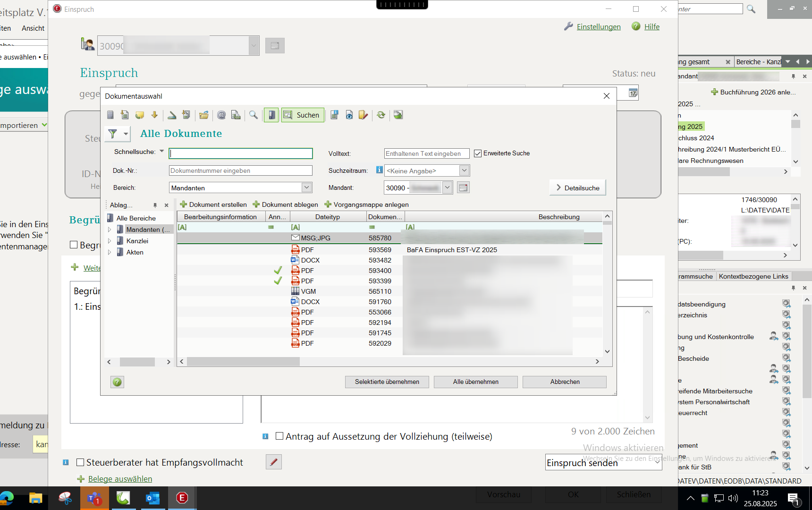Click the scanner icon in the document toolbar

[172, 115]
